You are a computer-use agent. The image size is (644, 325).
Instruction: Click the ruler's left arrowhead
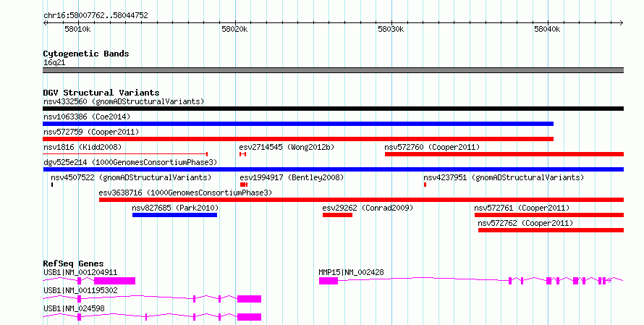pyautogui.click(x=45, y=23)
